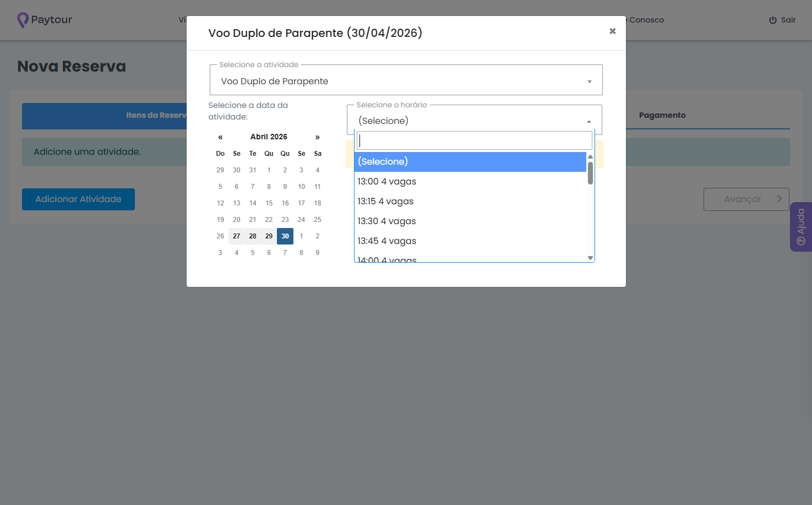Collapse the horário dropdown arrow
812x505 pixels.
(x=589, y=121)
